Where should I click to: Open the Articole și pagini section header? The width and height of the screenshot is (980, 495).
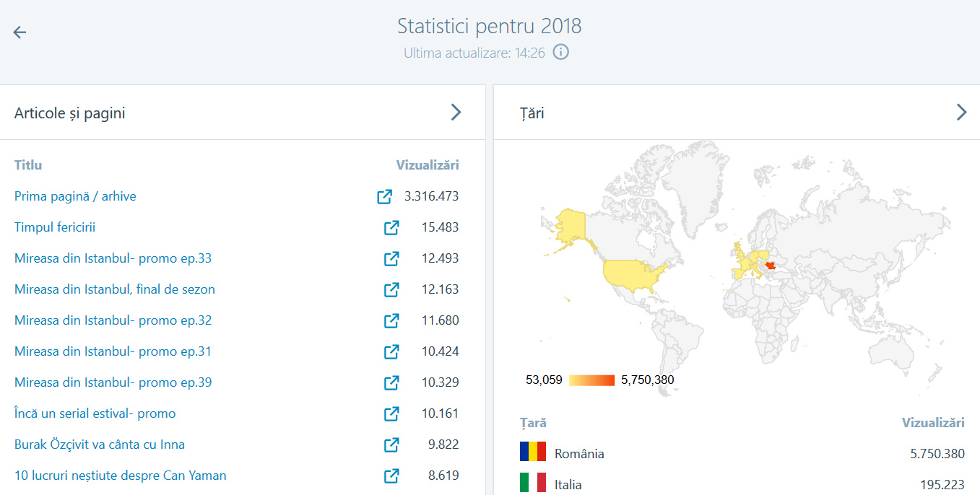tap(70, 113)
